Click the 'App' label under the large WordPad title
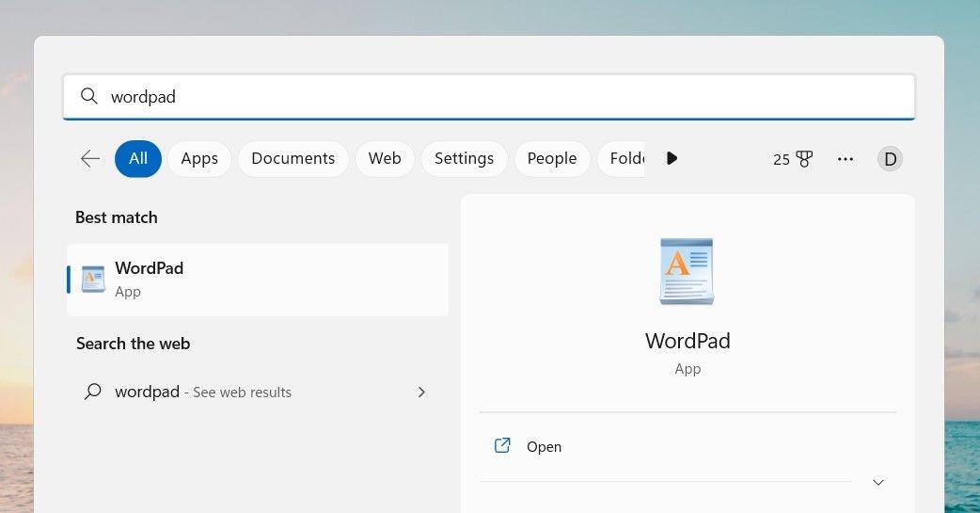The image size is (980, 513). tap(688, 369)
